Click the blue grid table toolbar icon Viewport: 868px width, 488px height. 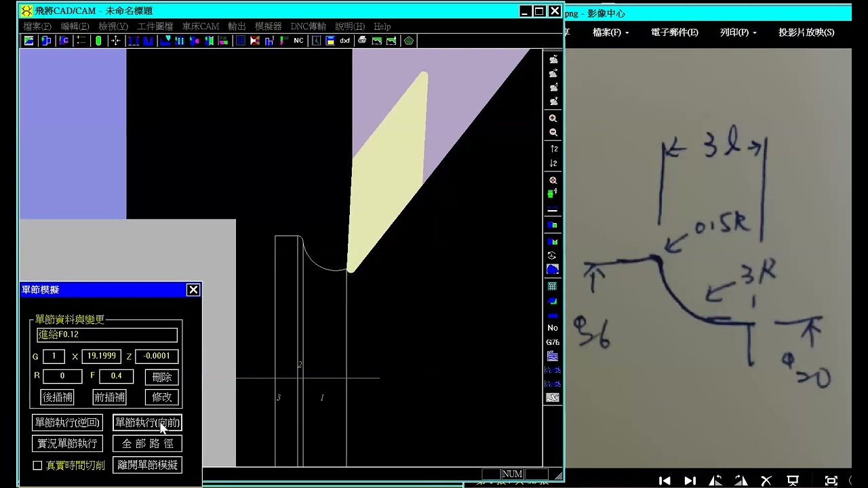pyautogui.click(x=240, y=41)
